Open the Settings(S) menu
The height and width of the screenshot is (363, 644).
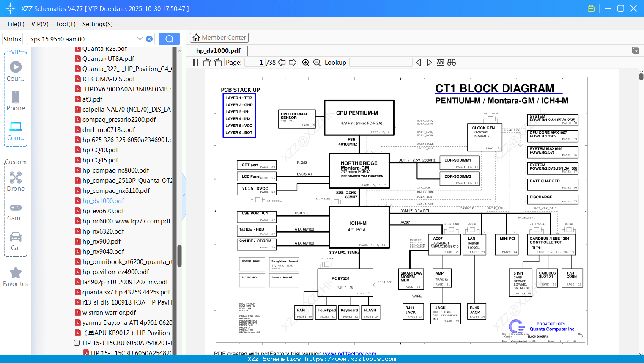point(98,24)
